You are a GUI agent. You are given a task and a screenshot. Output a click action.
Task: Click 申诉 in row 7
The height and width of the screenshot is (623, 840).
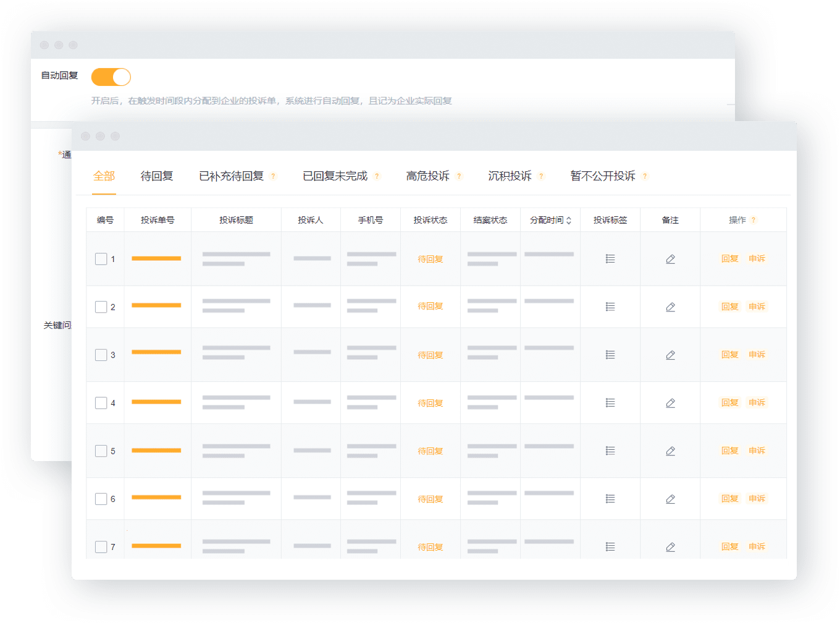click(x=757, y=547)
